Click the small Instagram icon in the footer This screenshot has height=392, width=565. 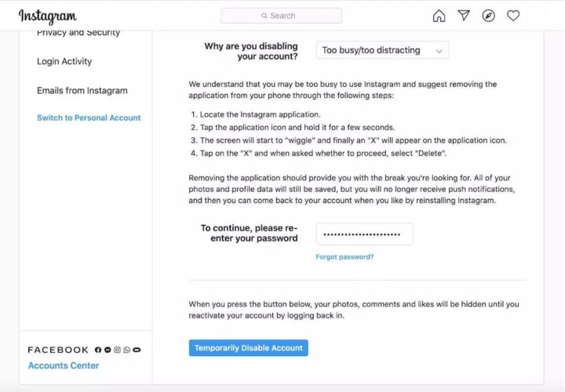117,350
